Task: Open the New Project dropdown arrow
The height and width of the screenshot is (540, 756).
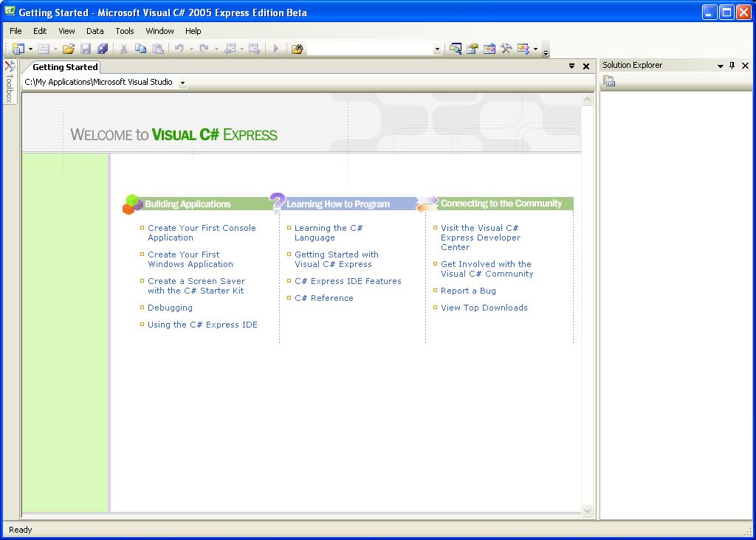Action: 30,49
